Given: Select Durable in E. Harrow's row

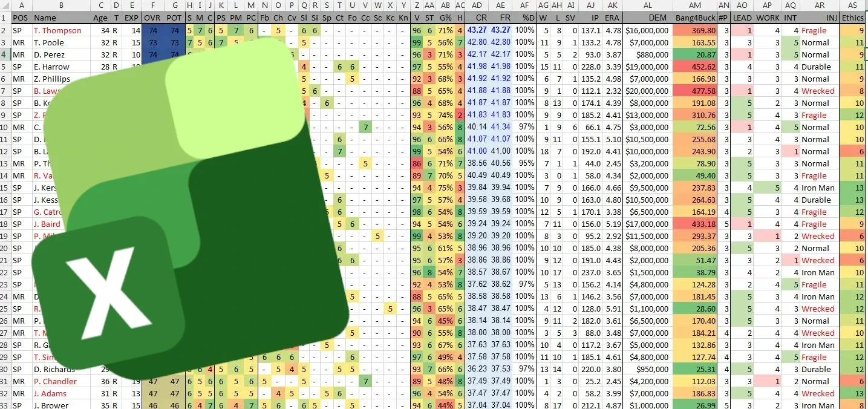Looking at the screenshot, I should click(819, 67).
